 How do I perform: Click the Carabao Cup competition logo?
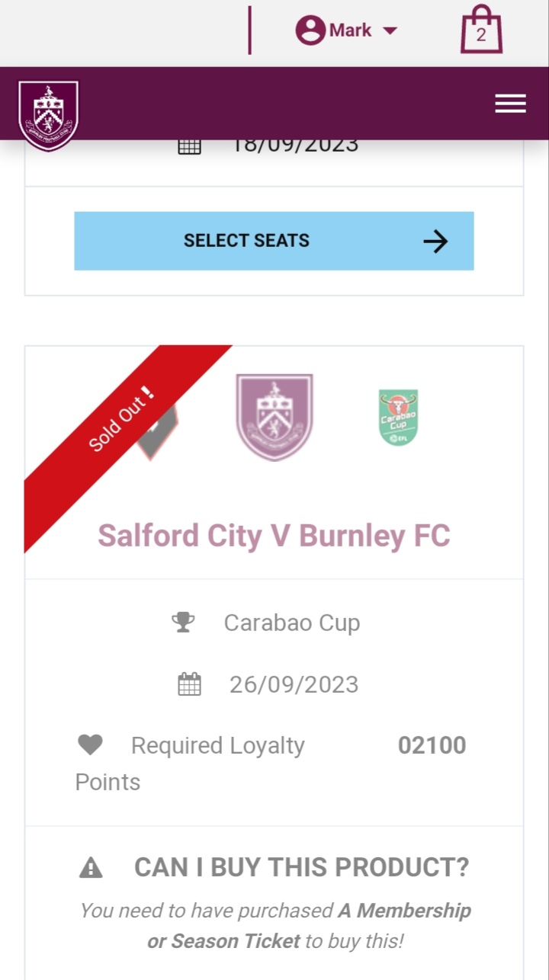pos(398,418)
